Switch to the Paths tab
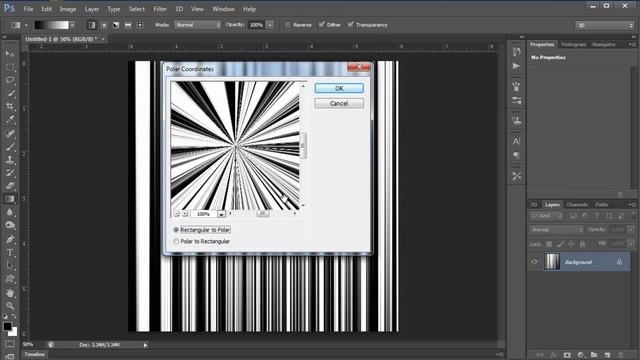The image size is (640, 360). tap(602, 204)
